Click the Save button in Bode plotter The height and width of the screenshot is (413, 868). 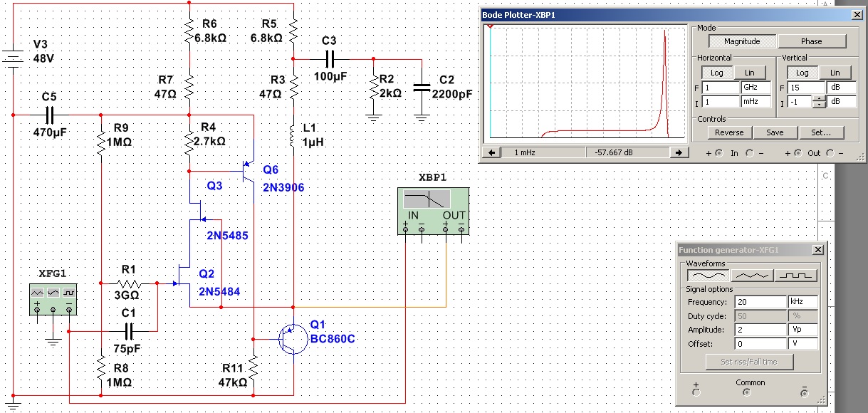click(775, 132)
